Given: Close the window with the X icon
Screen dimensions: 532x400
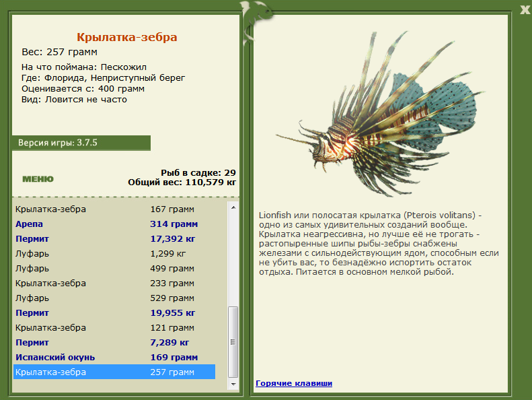Looking at the screenshot, I should [x=525, y=9].
